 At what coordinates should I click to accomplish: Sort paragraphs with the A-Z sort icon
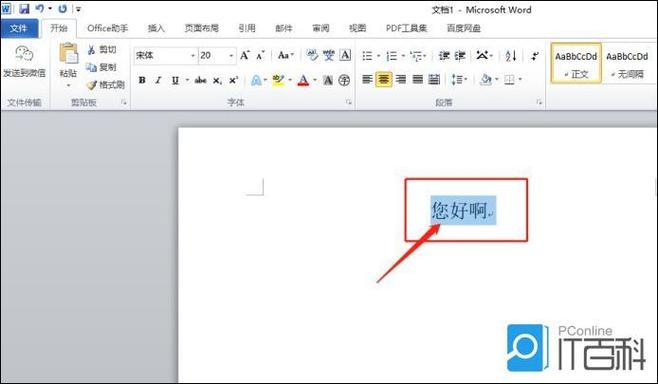pyautogui.click(x=511, y=55)
